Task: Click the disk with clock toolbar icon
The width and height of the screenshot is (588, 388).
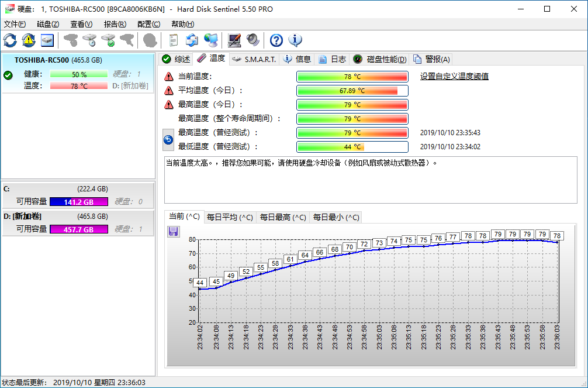Action: coord(89,40)
